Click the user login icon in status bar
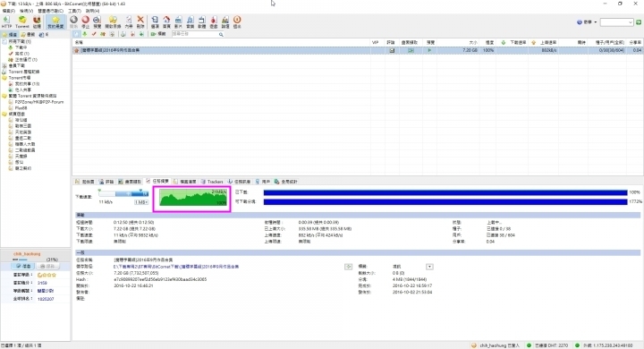Viewport: 644px width, 349px height. [x=474, y=345]
